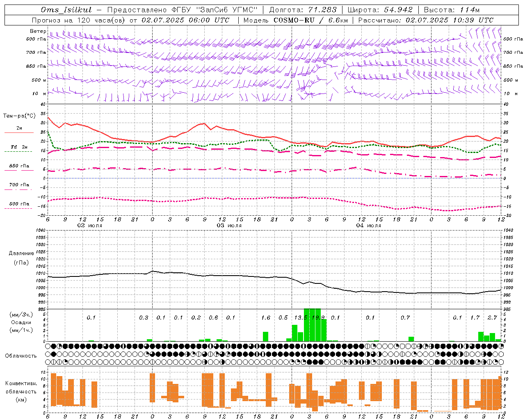Click the 19.9 precipitation total
Image resolution: width=525 pixels, height=420 pixels.
[318, 317]
